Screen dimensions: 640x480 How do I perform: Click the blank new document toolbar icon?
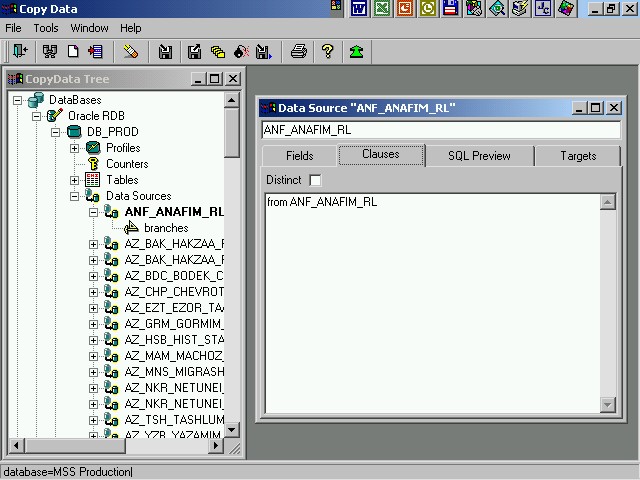(74, 52)
